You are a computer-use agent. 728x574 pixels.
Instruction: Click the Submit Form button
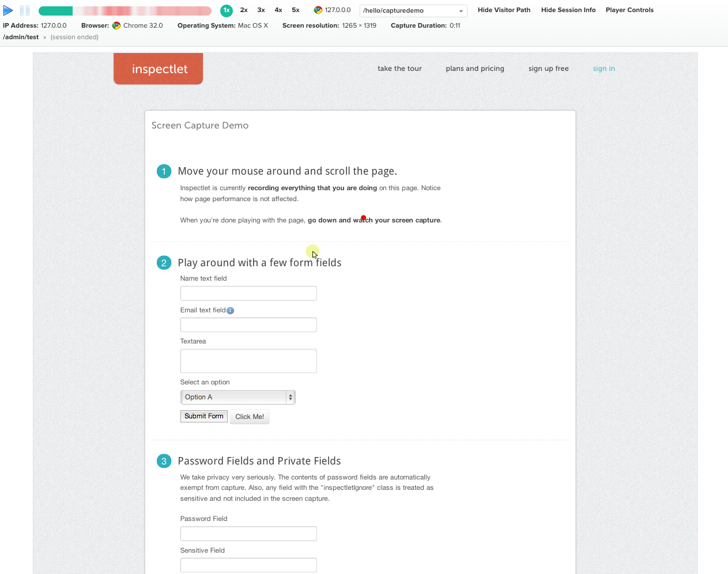click(x=204, y=416)
